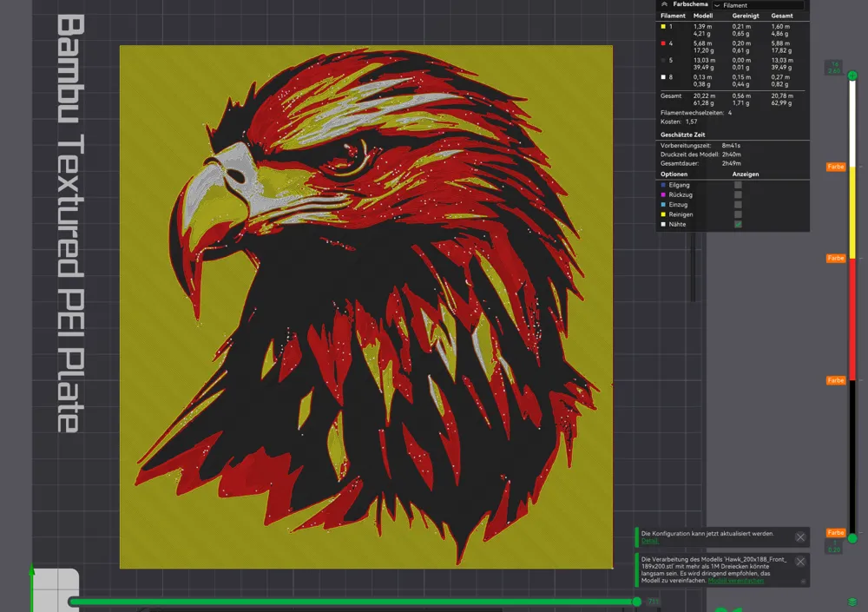The height and width of the screenshot is (612, 868).
Task: Click the 'Gereinigt' column header
Action: (745, 16)
